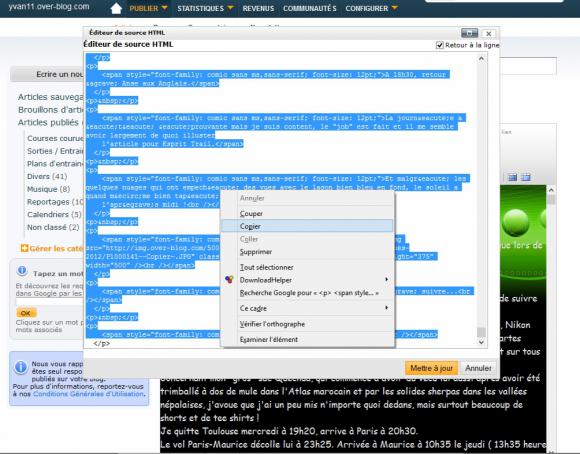
Task: Open Conditions Générales d'Utilisation link
Action: [88, 394]
